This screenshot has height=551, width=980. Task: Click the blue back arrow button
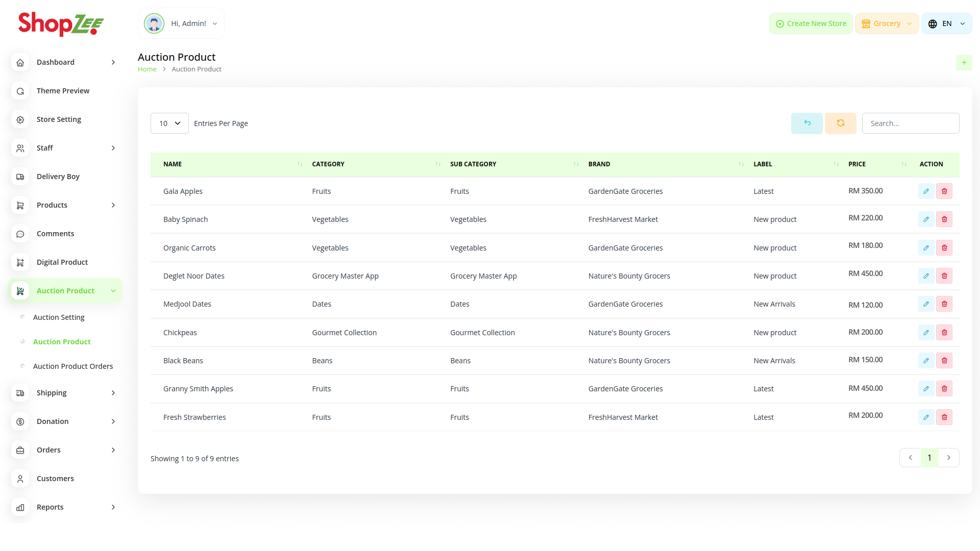coord(806,123)
